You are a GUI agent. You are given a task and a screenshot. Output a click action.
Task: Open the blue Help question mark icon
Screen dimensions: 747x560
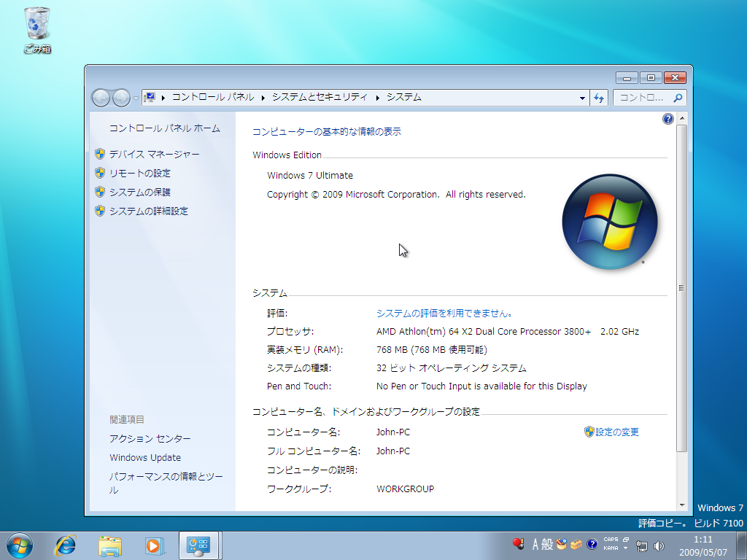coord(668,119)
